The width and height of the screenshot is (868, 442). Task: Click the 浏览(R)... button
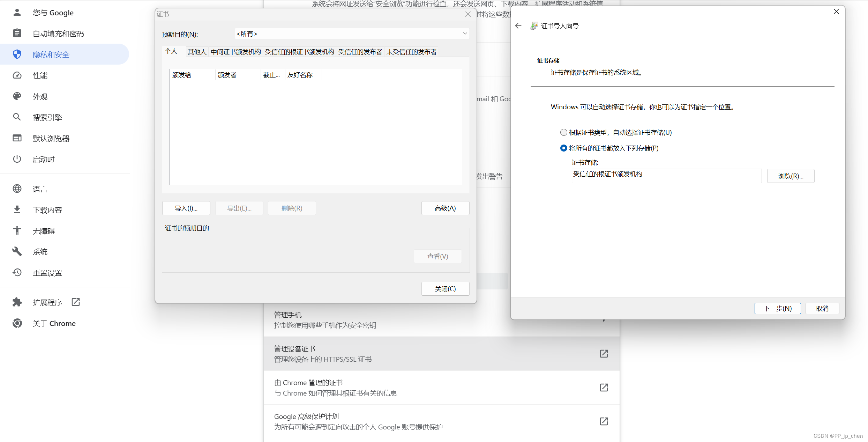point(791,176)
